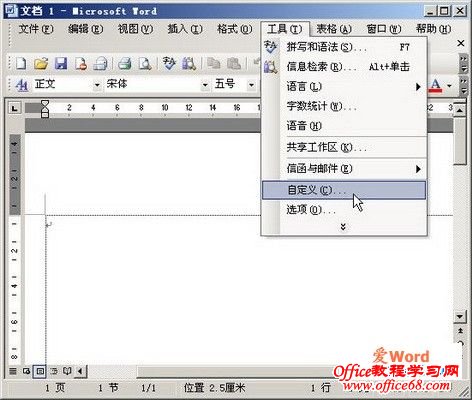Click the vertical scrollbar thumb
The height and width of the screenshot is (400, 472).
click(460, 141)
